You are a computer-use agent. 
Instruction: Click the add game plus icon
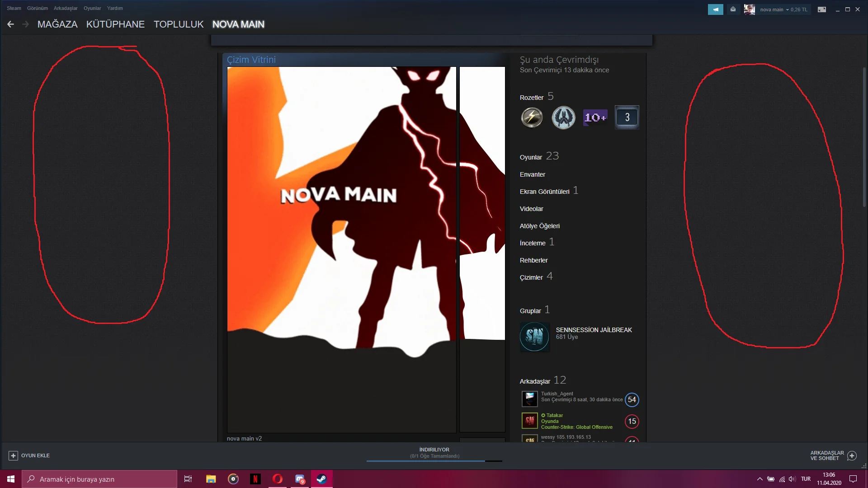[x=13, y=455]
